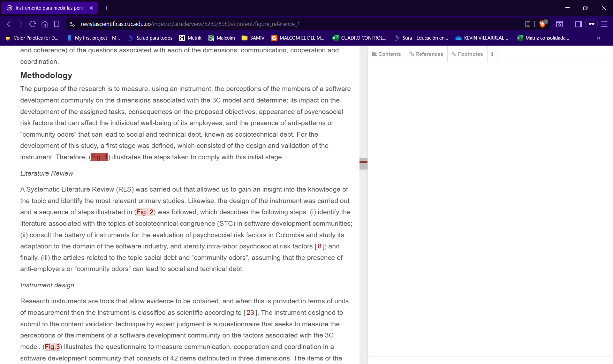Open a new browser tab
The image size is (613, 364).
[106, 8]
